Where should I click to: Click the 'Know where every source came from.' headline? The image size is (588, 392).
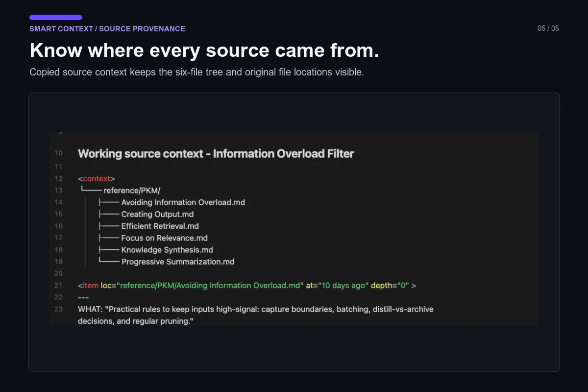[204, 50]
